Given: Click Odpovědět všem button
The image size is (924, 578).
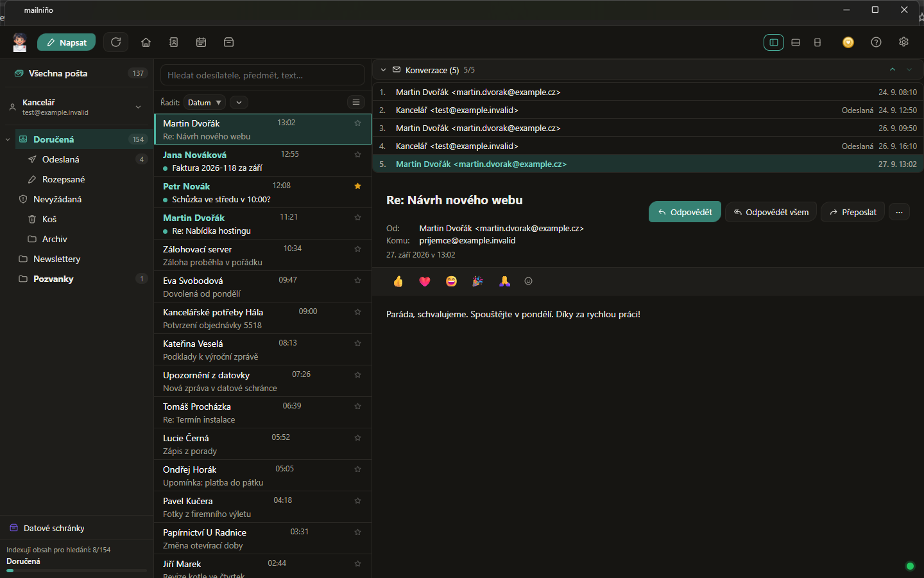Looking at the screenshot, I should (771, 212).
